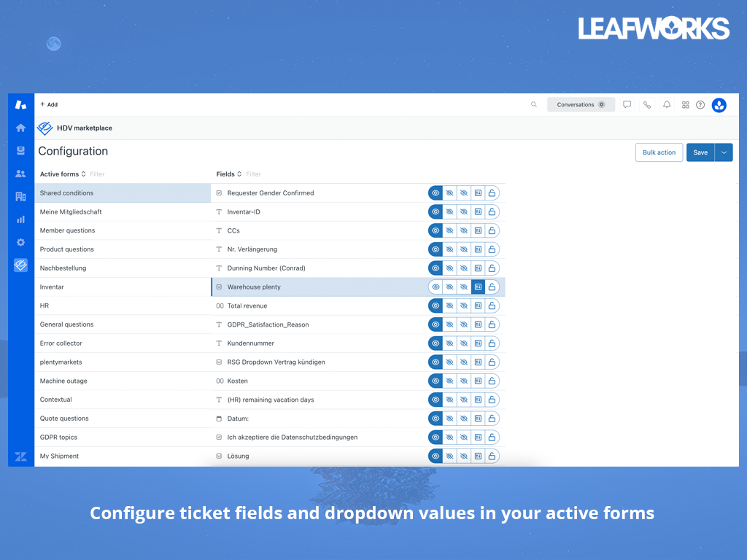Image resolution: width=747 pixels, height=560 pixels.
Task: Toggle required state for the Kosten field
Action: click(478, 381)
